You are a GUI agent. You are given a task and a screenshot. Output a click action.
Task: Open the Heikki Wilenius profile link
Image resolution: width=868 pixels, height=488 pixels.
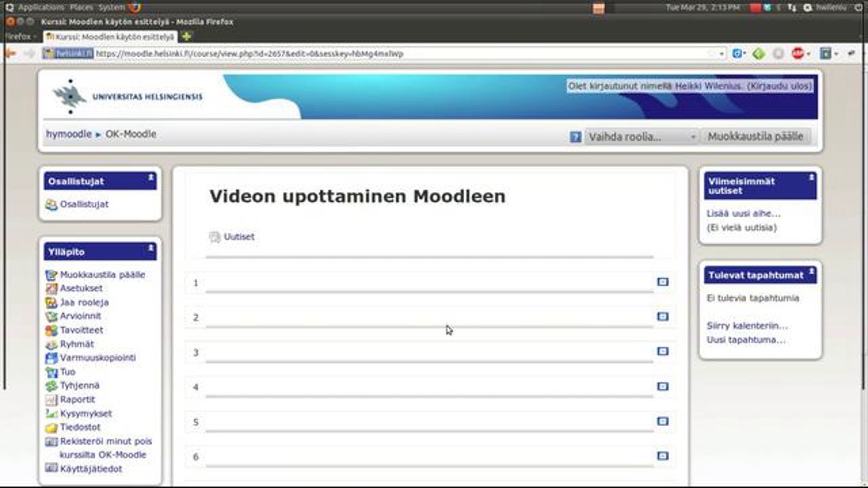pyautogui.click(x=709, y=86)
